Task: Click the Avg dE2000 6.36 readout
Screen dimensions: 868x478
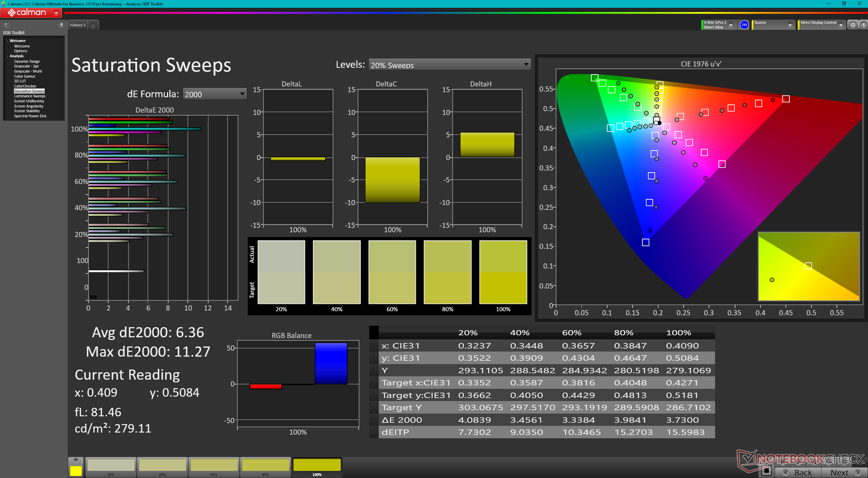Action: tap(148, 333)
